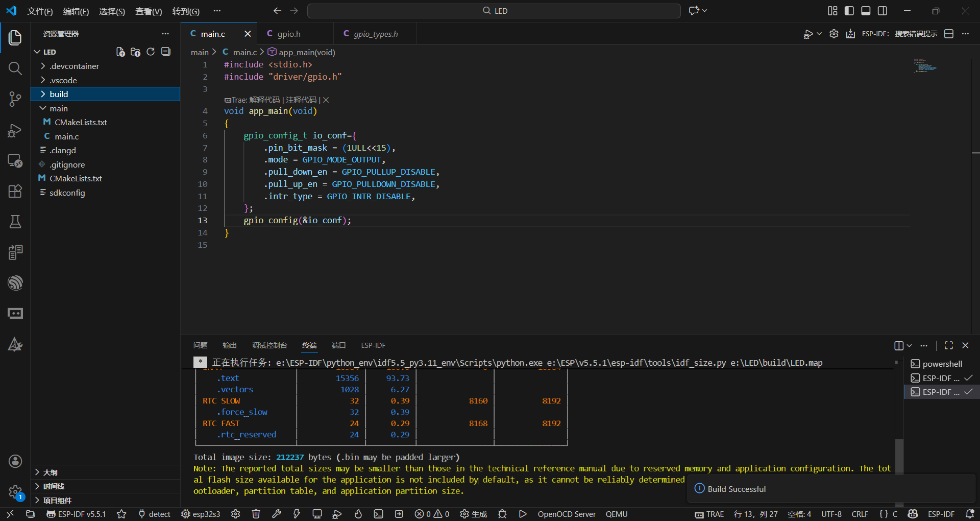Close the main.c editor tab
Image resolution: width=980 pixels, height=521 pixels.
click(x=248, y=34)
